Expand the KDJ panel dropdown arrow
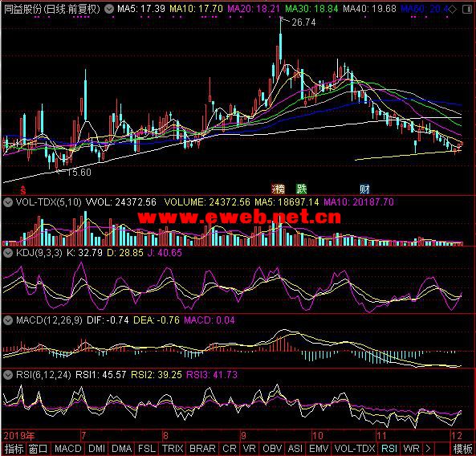This screenshot has width=476, height=456. [x=8, y=252]
